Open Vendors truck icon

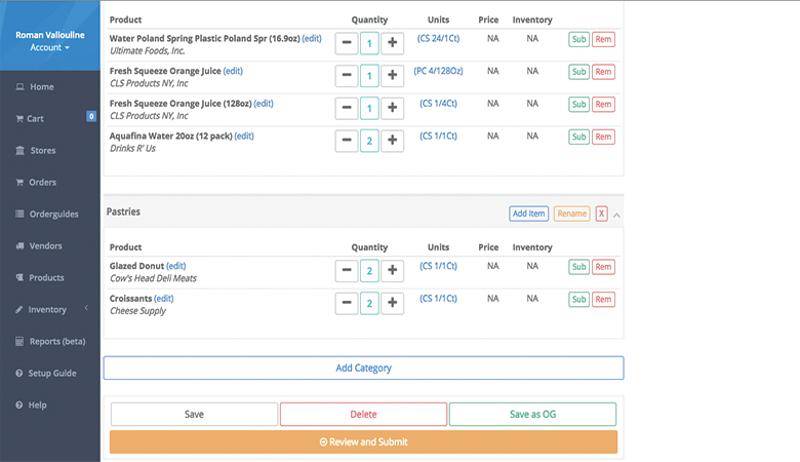(20, 246)
